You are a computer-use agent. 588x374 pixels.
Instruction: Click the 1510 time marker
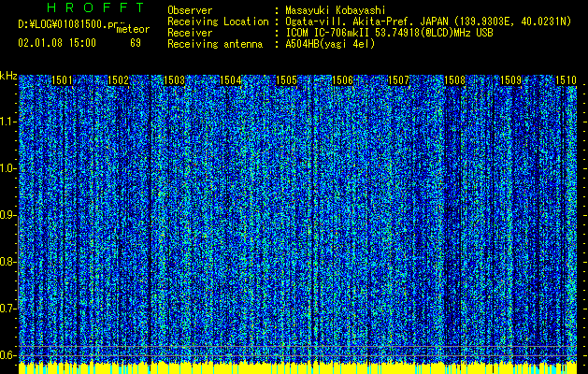point(566,80)
